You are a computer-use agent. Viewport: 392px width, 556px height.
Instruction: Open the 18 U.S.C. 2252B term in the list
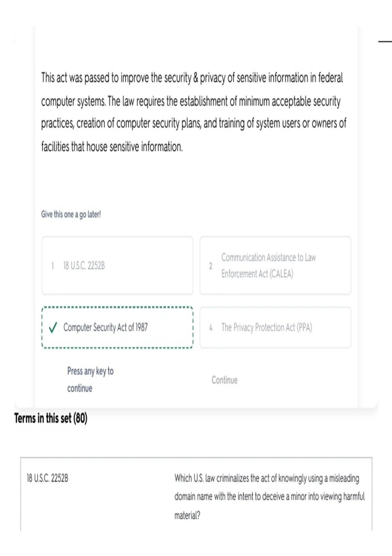[x=47, y=478]
